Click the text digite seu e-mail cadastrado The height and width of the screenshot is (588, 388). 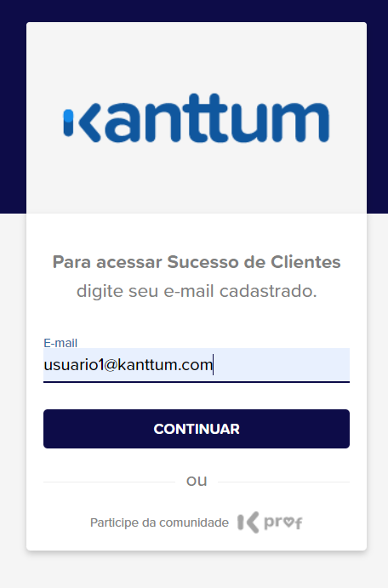[x=197, y=291]
